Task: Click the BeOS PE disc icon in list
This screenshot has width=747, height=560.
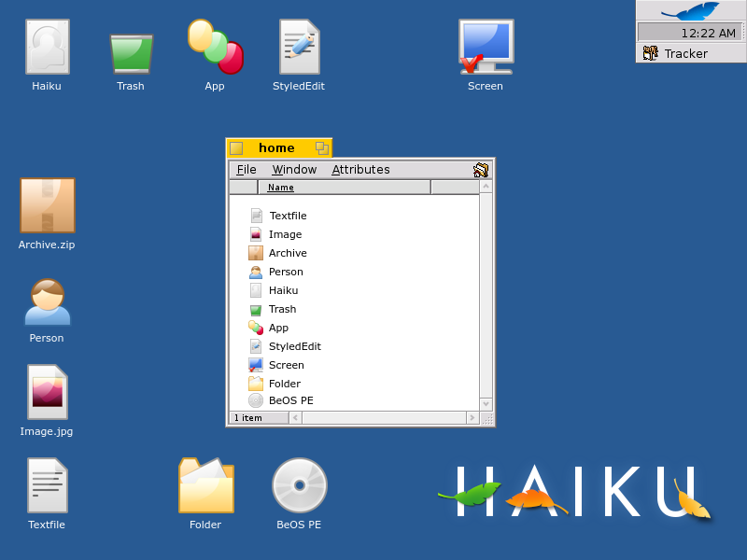Action: (x=256, y=400)
